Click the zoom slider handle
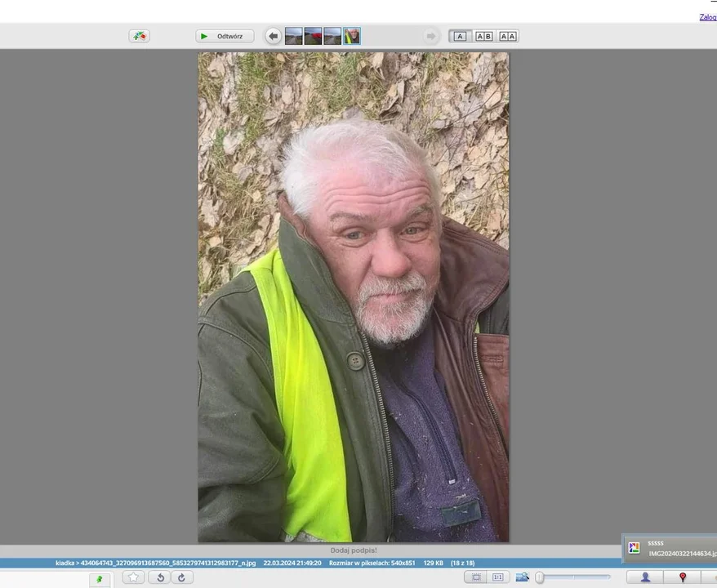The image size is (717, 588). click(x=540, y=577)
